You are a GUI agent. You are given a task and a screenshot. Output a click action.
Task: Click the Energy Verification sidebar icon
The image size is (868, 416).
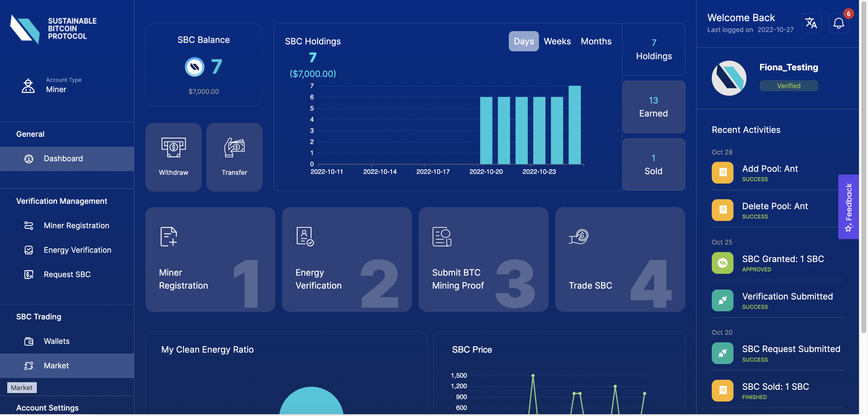tap(29, 250)
